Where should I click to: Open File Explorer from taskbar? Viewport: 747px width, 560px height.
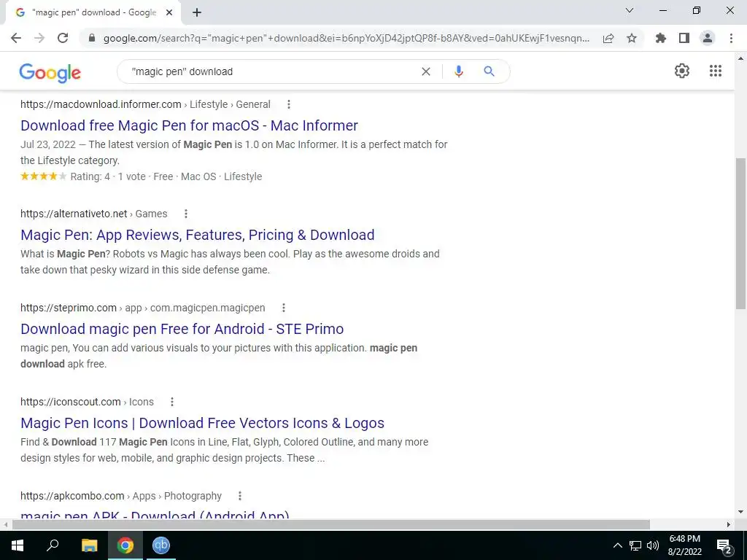(x=89, y=545)
